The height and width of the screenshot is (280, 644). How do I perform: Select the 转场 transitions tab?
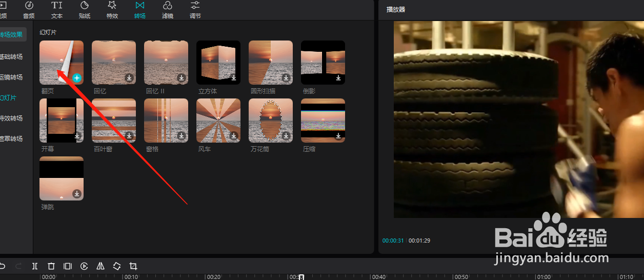point(140,10)
